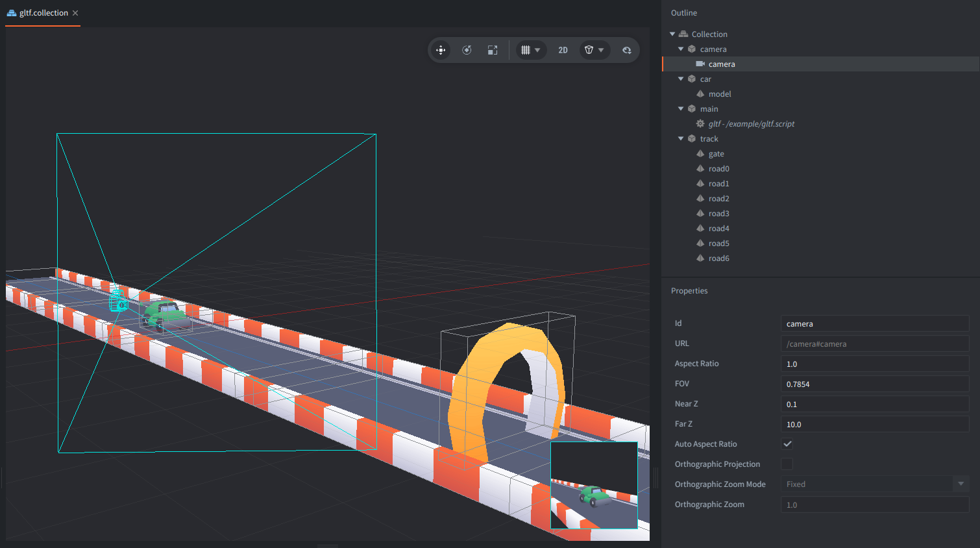Select the track game object label
The width and height of the screenshot is (980, 548).
(709, 139)
